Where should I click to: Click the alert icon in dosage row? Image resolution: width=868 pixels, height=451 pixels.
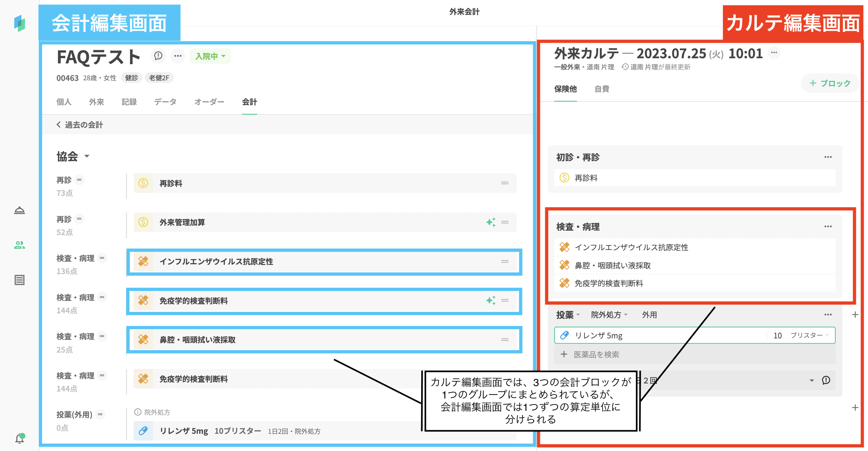[826, 380]
